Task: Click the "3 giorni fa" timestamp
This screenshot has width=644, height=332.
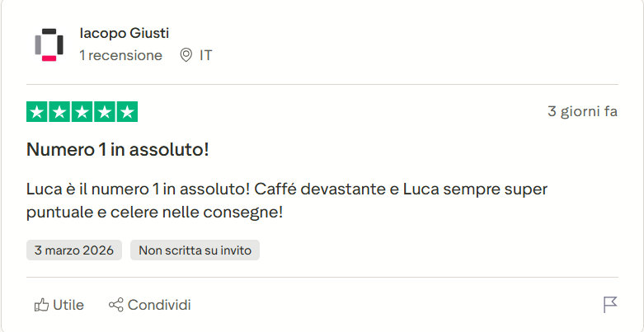Action: [x=582, y=111]
